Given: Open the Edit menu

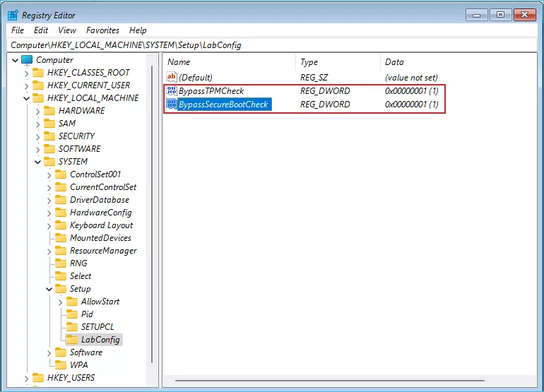Looking at the screenshot, I should pos(41,30).
